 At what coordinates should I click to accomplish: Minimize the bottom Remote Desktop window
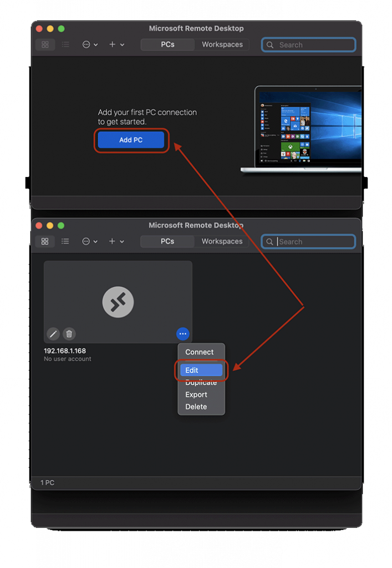click(x=50, y=226)
